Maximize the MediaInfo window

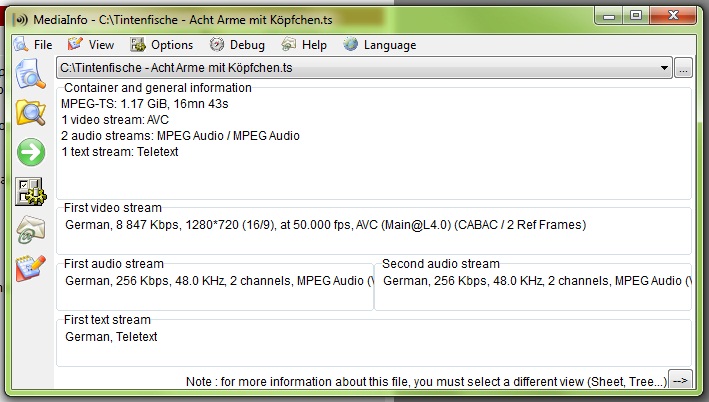click(636, 16)
